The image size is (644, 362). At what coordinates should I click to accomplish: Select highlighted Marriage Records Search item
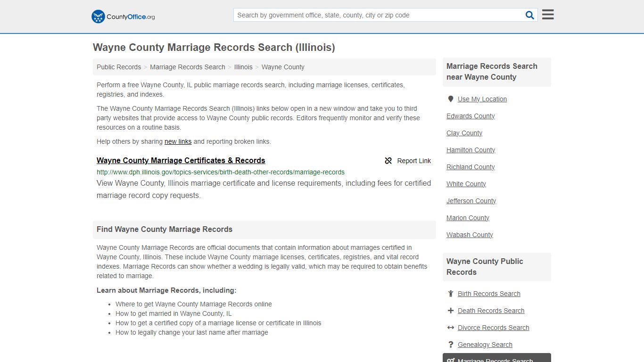tap(497, 358)
